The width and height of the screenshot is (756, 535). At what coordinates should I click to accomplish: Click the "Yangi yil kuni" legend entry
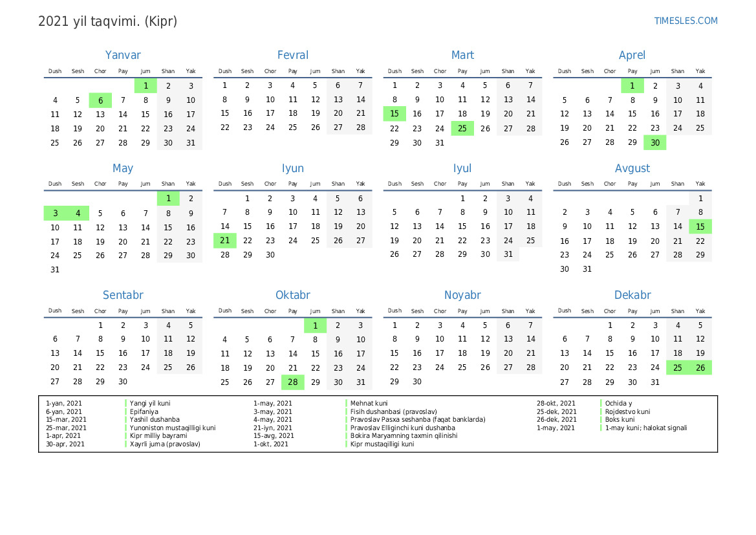150,404
